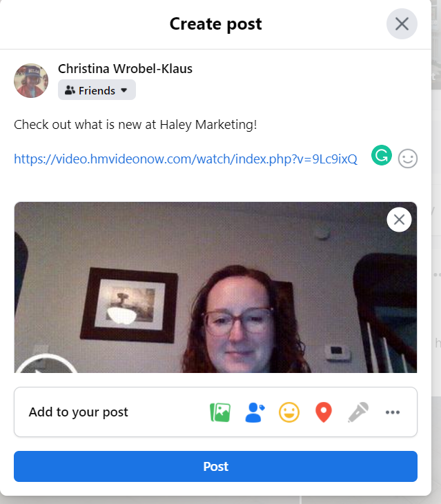Viewport: 441px width, 504px height.
Task: Tag people using the blue person icon
Action: [255, 412]
